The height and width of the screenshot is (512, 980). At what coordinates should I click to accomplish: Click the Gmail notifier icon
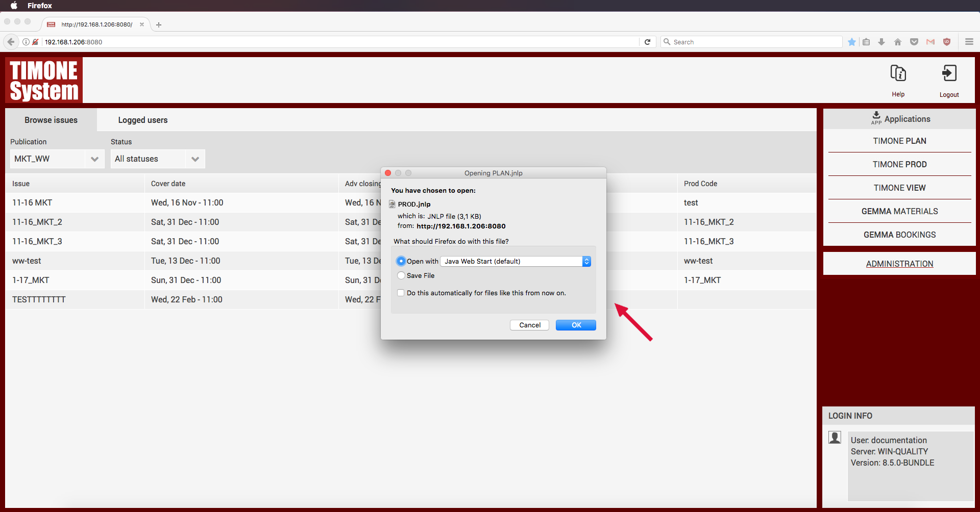[x=930, y=42]
